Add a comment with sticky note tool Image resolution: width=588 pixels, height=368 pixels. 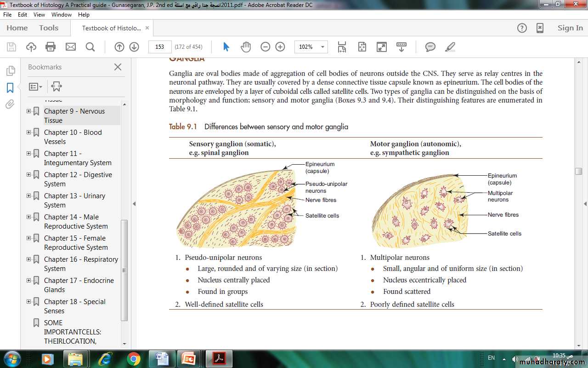430,47
